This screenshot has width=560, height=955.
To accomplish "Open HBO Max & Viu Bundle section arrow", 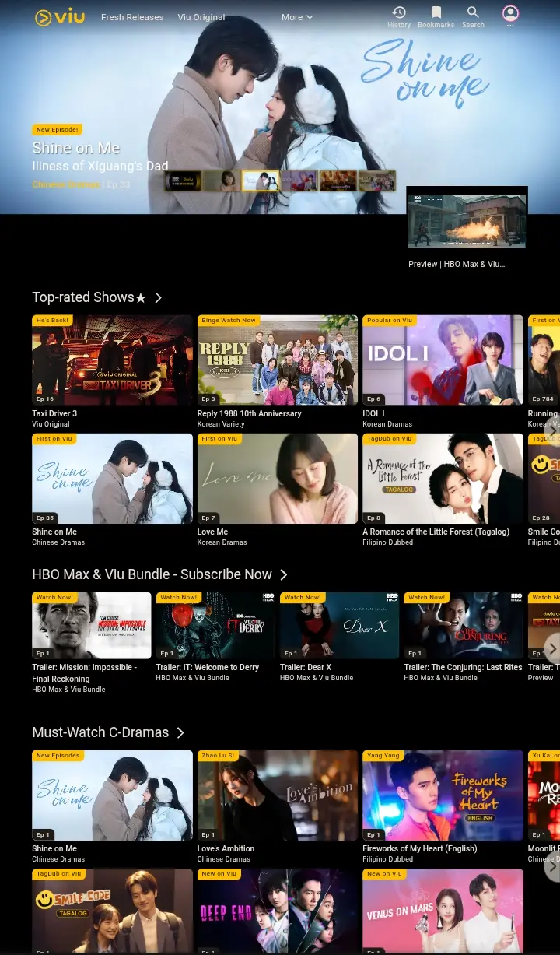I will [283, 574].
